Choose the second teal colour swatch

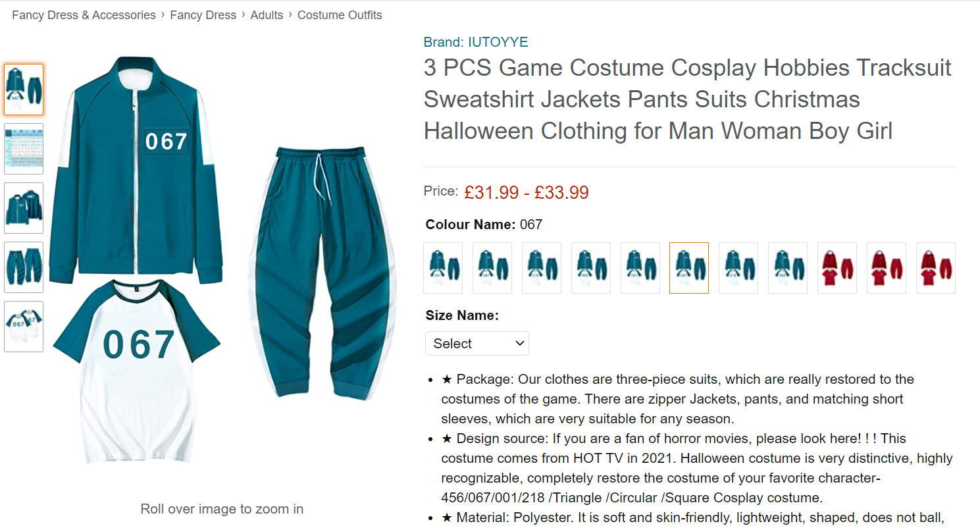click(x=492, y=268)
